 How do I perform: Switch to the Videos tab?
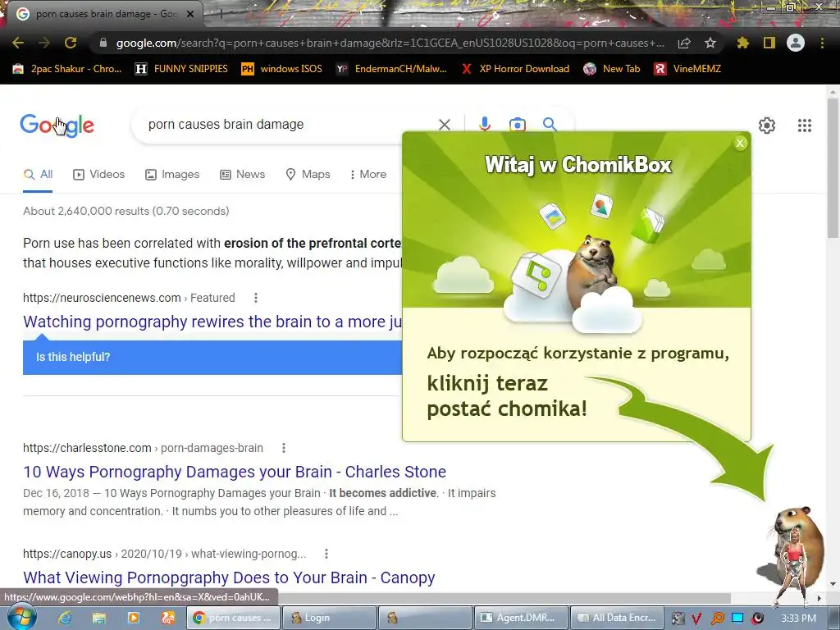click(98, 175)
